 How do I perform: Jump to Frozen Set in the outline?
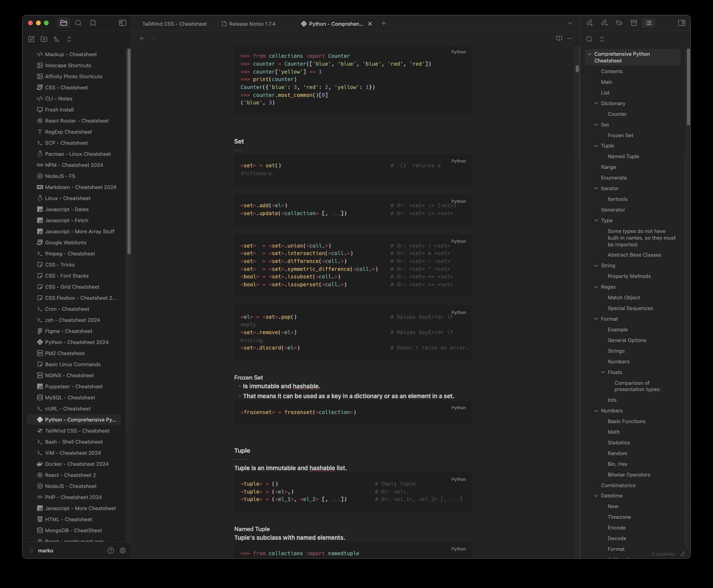(x=620, y=135)
